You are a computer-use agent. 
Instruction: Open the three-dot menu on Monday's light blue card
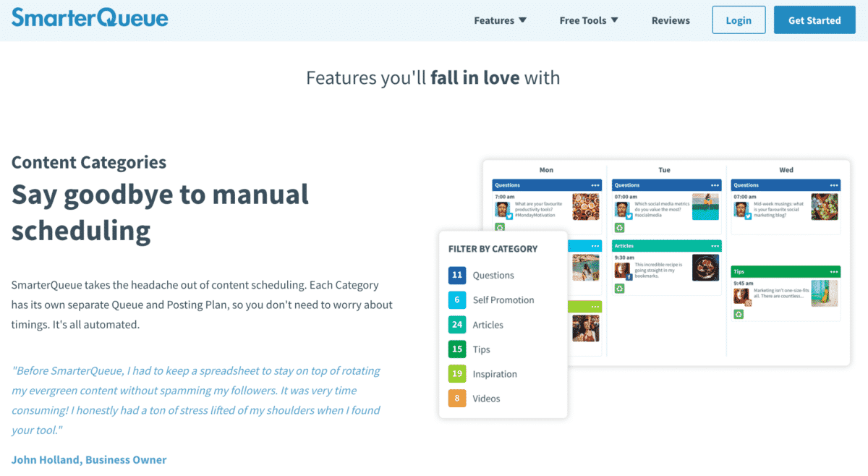595,246
